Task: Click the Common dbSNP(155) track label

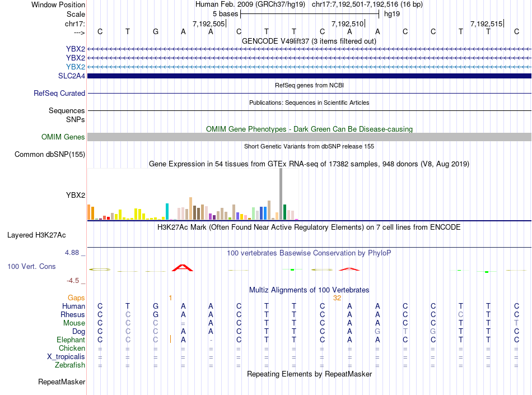Action: pos(50,155)
